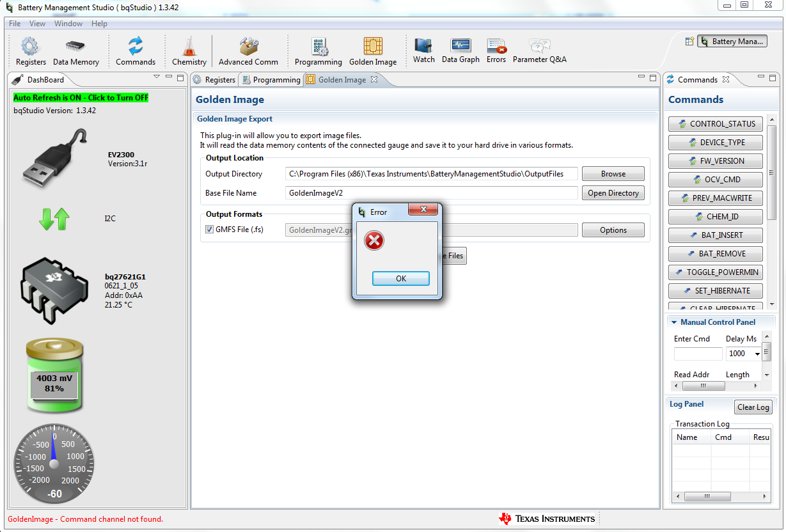
Task: Click the Enter Cmd input field
Action: 698,354
